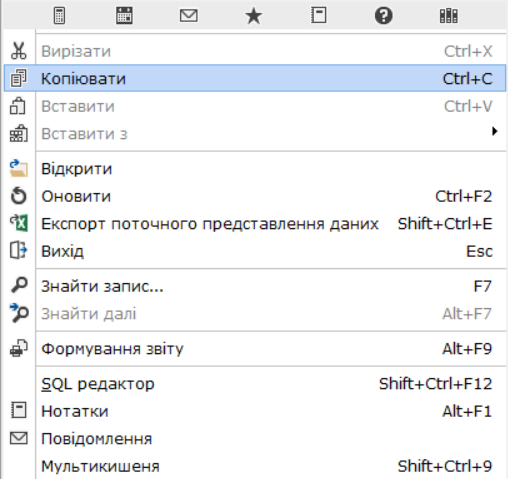Expand the Вставити з submenu arrow

click(495, 132)
